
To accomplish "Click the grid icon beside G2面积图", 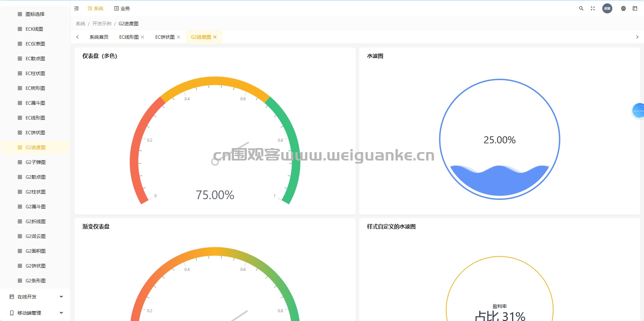I will [20, 251].
